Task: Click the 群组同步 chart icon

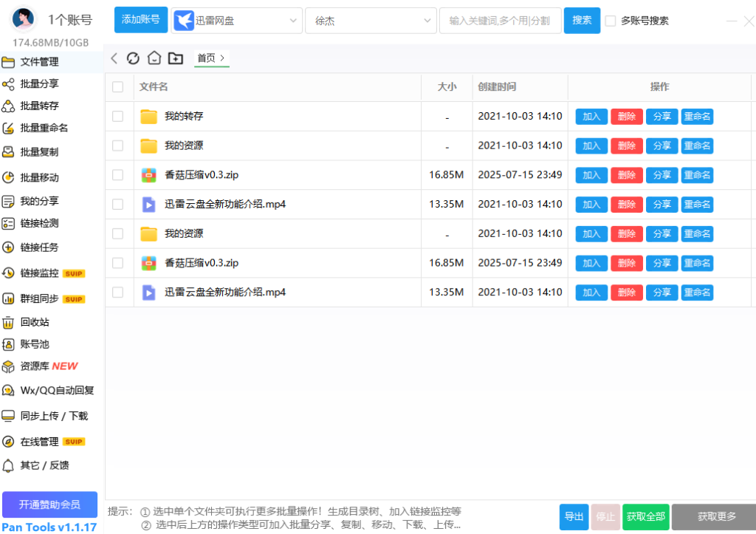Action: [8, 298]
